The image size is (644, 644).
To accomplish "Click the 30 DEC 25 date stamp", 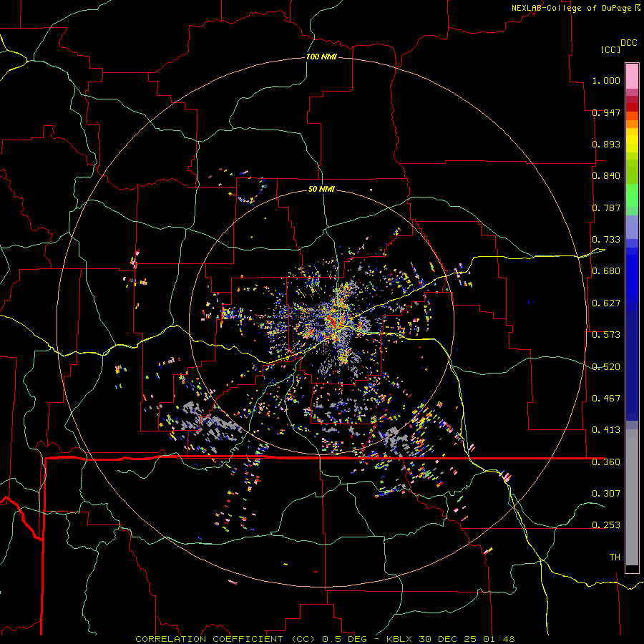I will 448,639.
